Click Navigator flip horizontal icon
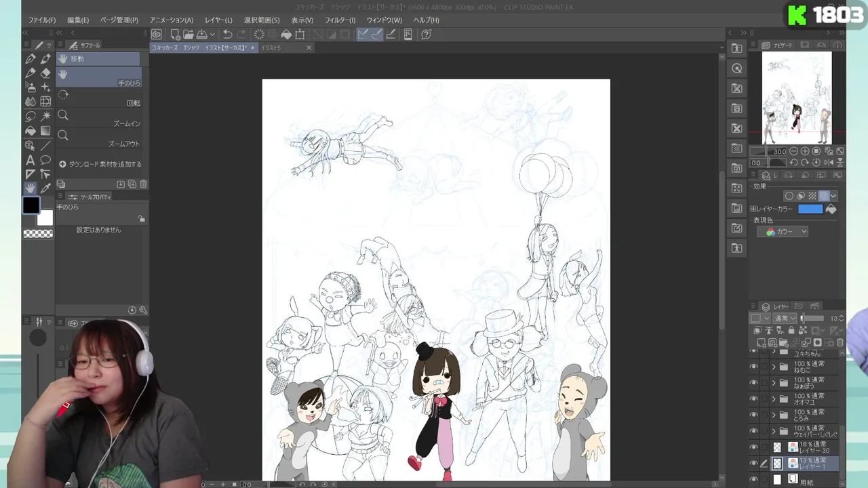This screenshot has height=488, width=868. (829, 163)
